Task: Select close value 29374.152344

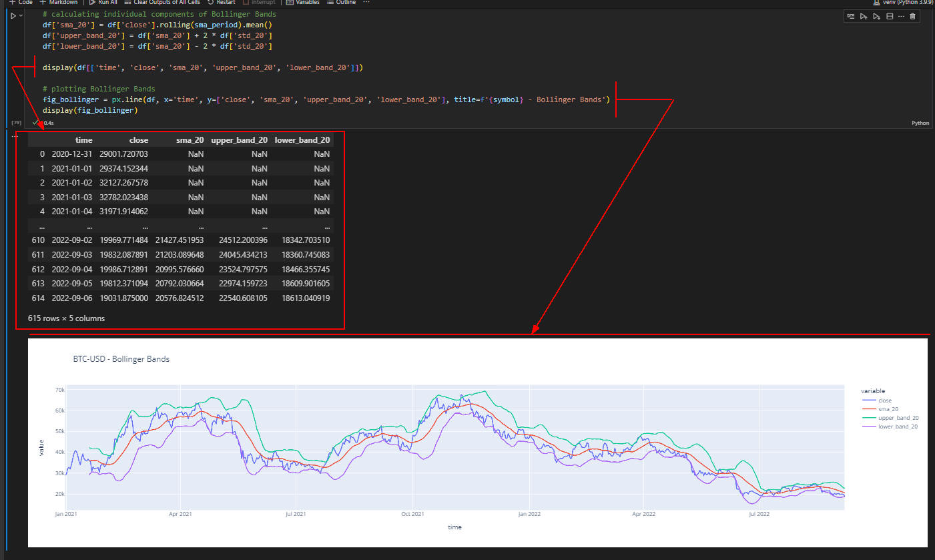Action: (124, 168)
